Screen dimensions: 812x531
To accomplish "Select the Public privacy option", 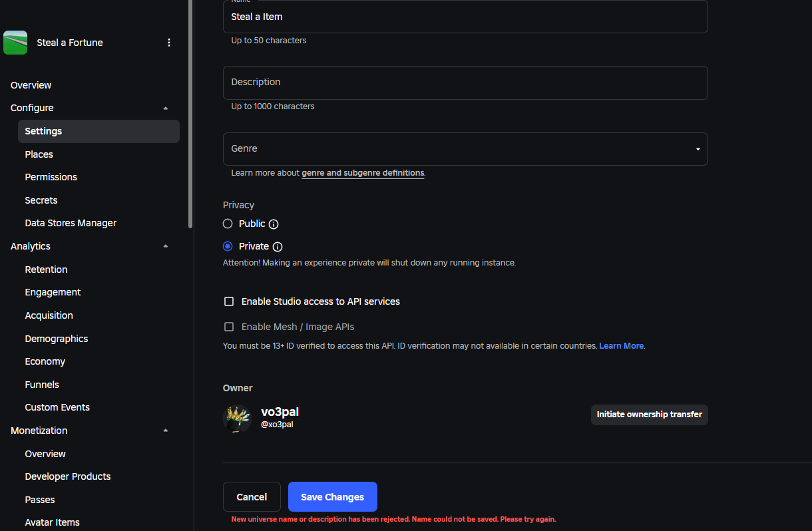I will click(x=228, y=224).
